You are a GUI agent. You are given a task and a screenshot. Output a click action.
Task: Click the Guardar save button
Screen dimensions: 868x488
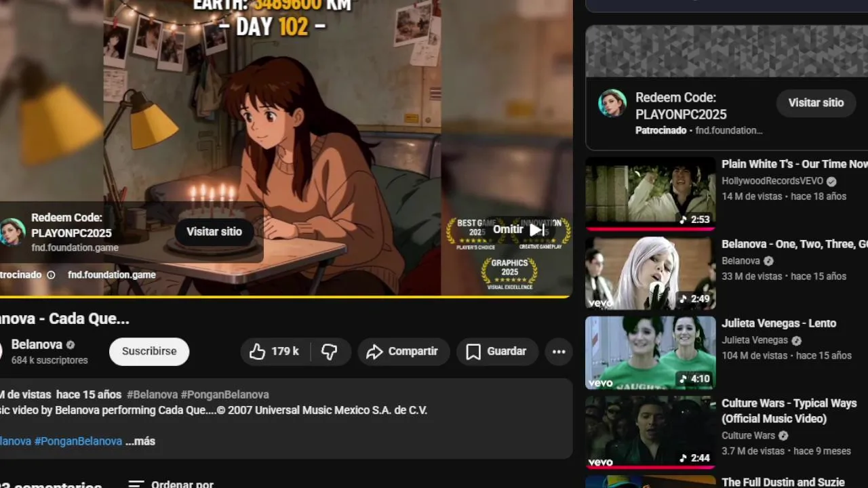(x=496, y=351)
